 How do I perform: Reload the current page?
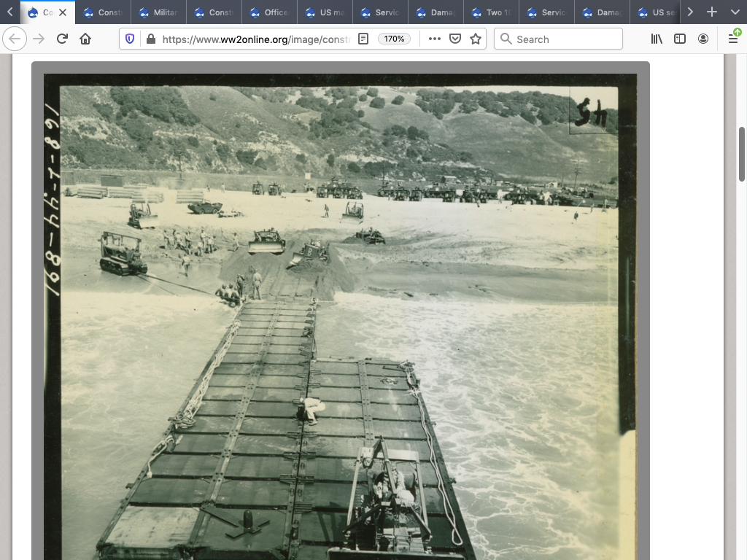click(x=62, y=39)
